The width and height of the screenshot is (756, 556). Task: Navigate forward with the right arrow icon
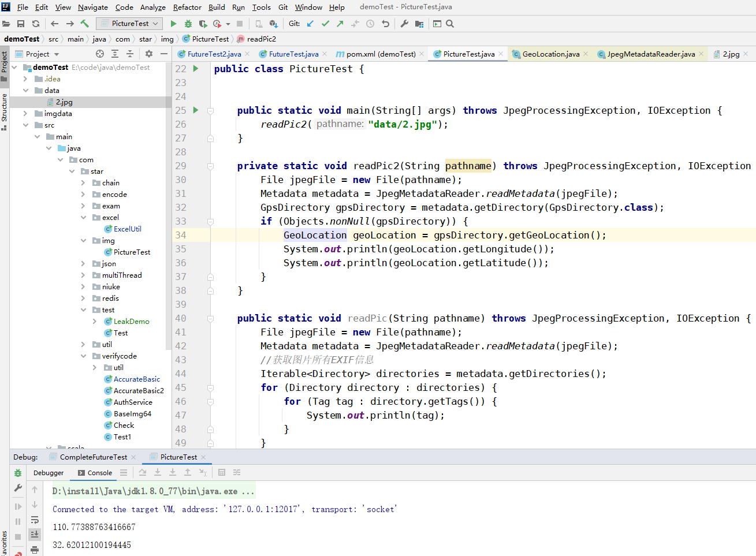(x=70, y=24)
